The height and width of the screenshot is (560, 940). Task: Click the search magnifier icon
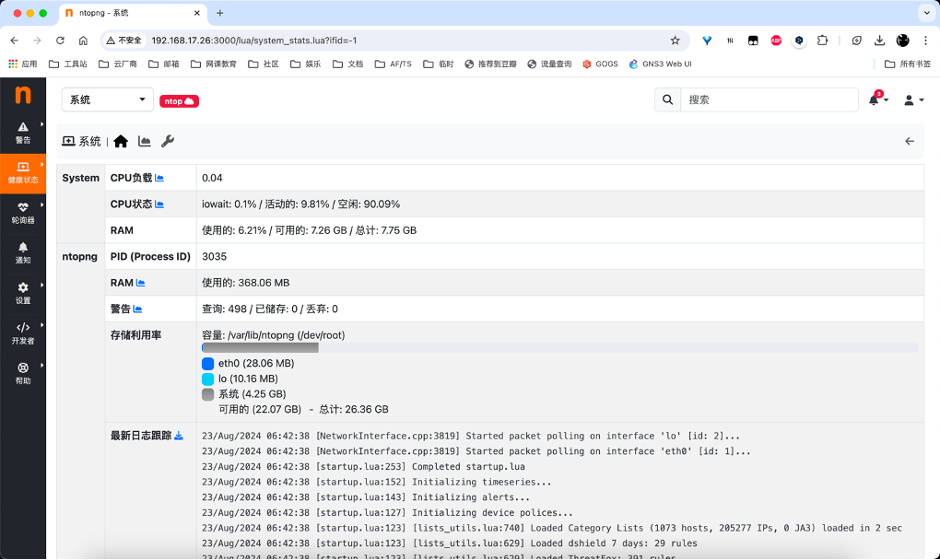(667, 99)
